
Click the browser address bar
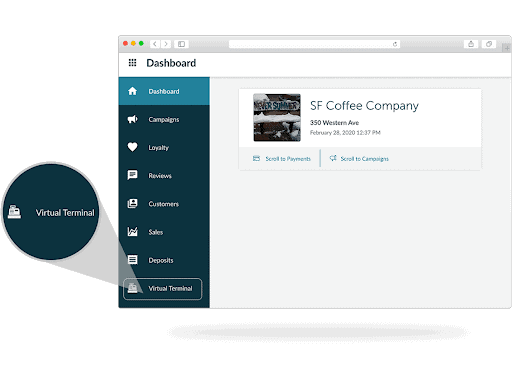314,44
